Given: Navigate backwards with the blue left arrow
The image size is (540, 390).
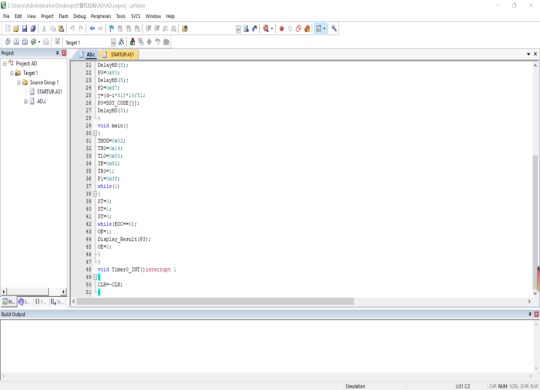Looking at the screenshot, I should point(92,29).
